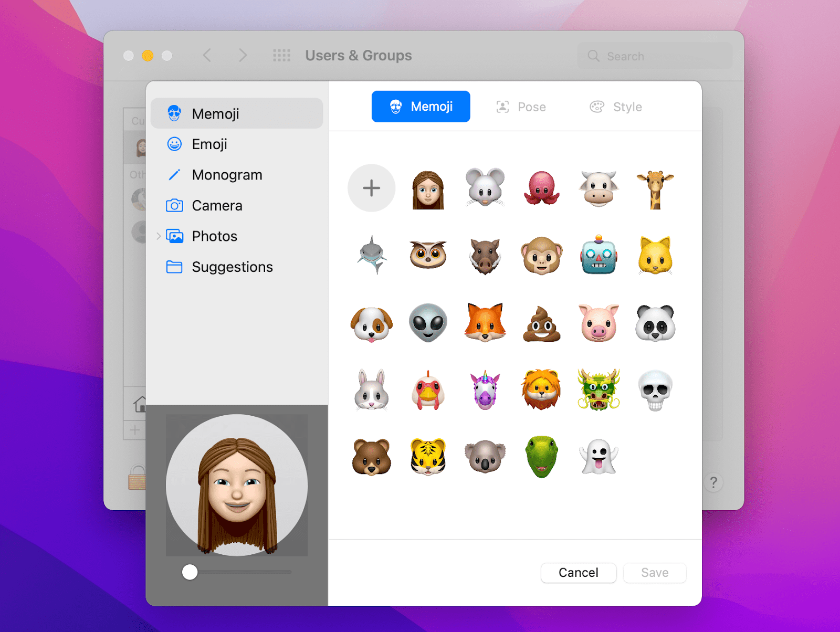Add a user with the plus button
Image resolution: width=840 pixels, height=632 pixels.
pyautogui.click(x=135, y=430)
